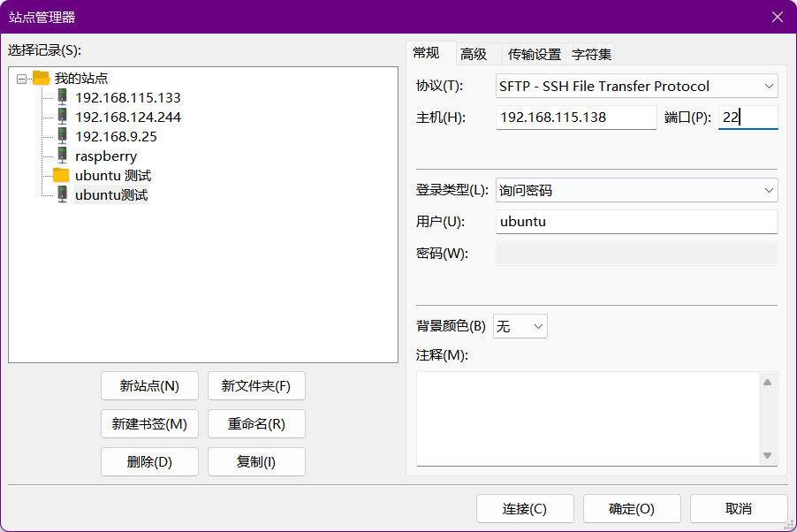Select the server icon for 192.168.9.25

click(62, 136)
